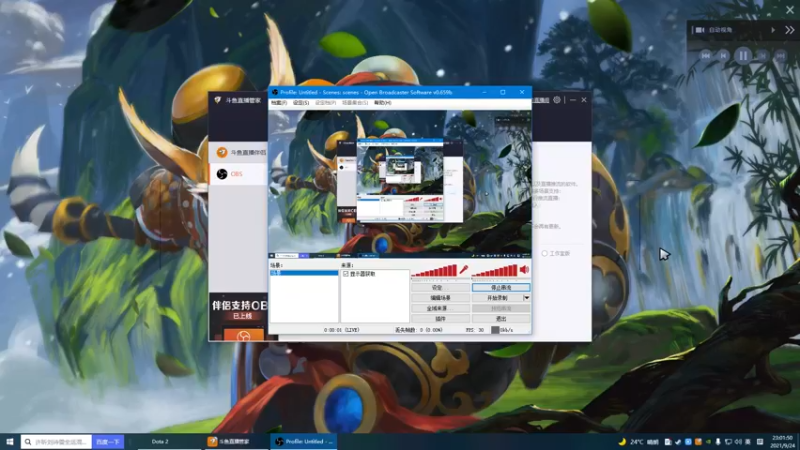This screenshot has width=800, height=450.
Task: Switch to Dota 2 in the taskbar
Action: tap(169, 442)
